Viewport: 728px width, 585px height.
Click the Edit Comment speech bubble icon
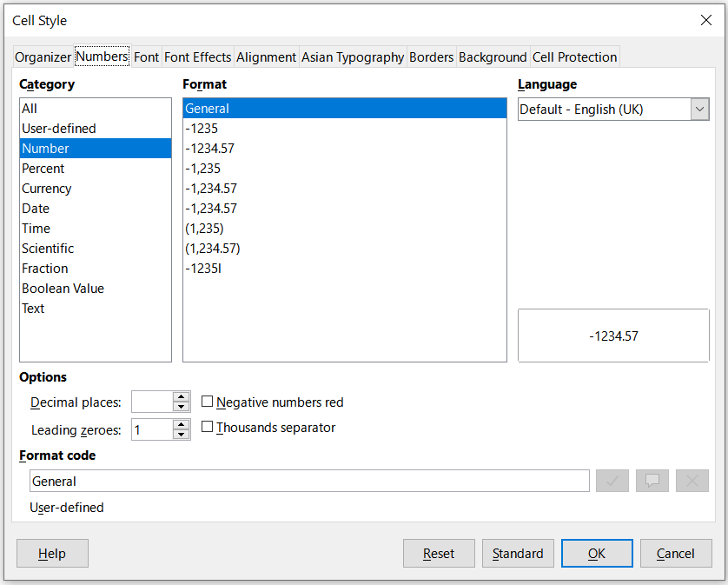coord(652,481)
